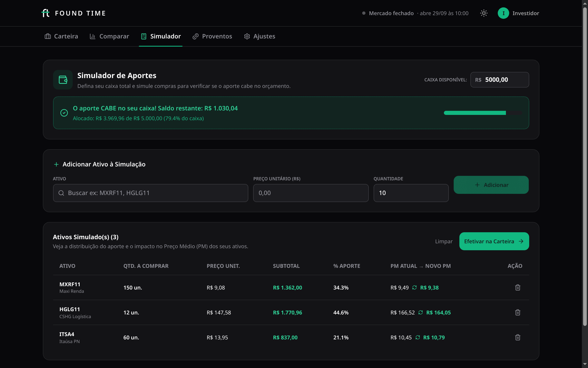Click the refresh icon in the MXRF11 PM column

point(414,288)
